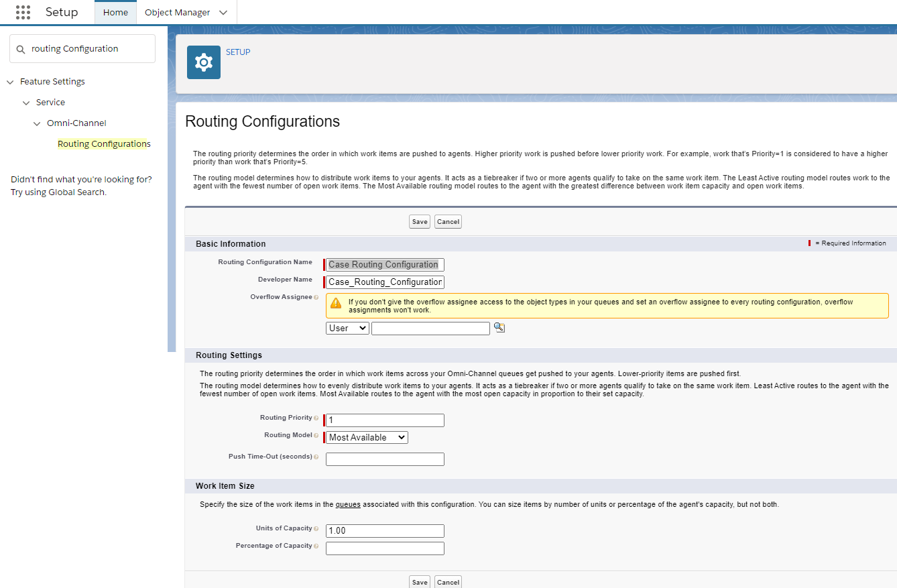Open the queues link
Image resolution: width=897 pixels, height=588 pixels.
(348, 504)
